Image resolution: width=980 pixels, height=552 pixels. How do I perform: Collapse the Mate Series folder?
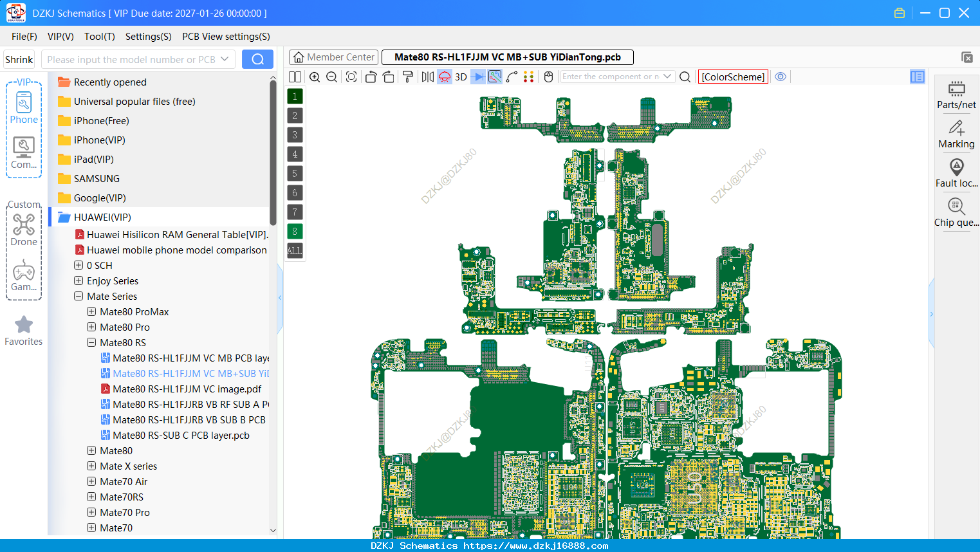pos(79,296)
